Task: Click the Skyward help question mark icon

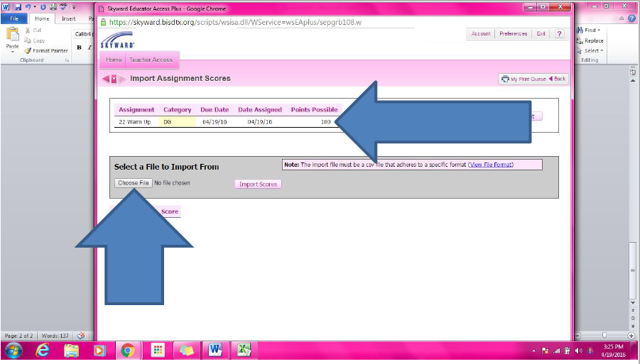Action: pyautogui.click(x=559, y=33)
